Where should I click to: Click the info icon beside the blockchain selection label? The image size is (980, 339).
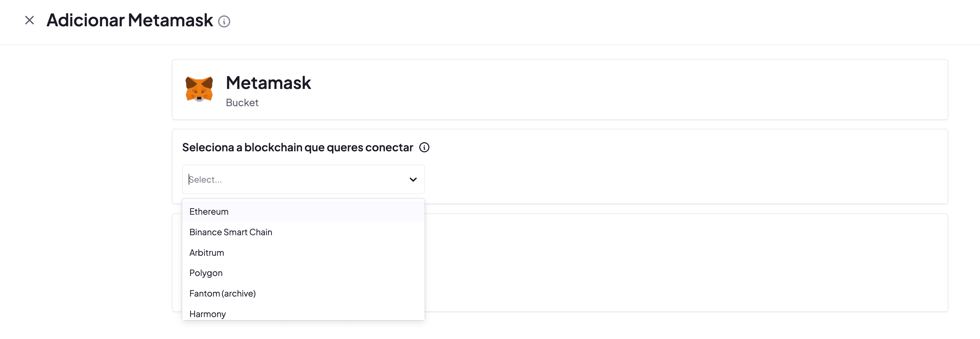pos(425,147)
